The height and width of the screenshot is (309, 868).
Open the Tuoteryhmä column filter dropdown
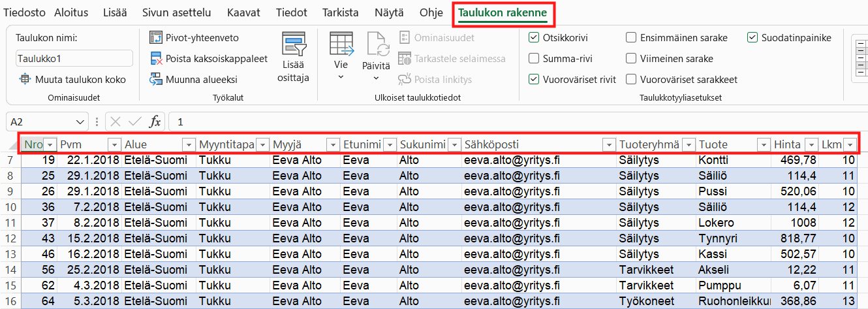(x=688, y=144)
